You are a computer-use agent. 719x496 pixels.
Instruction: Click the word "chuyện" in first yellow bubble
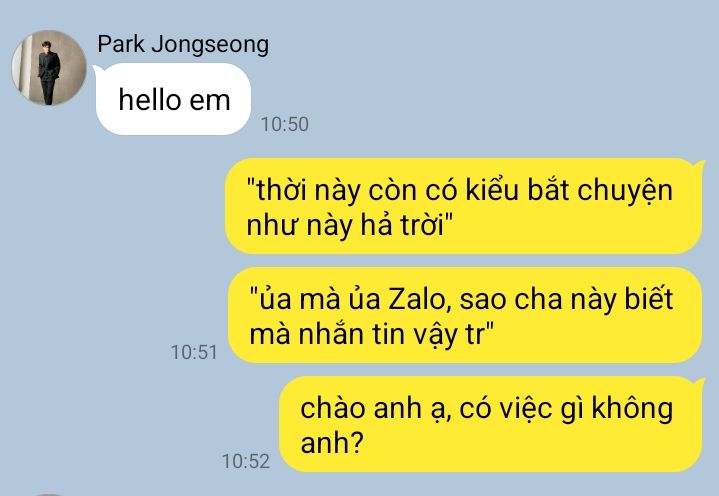click(625, 191)
